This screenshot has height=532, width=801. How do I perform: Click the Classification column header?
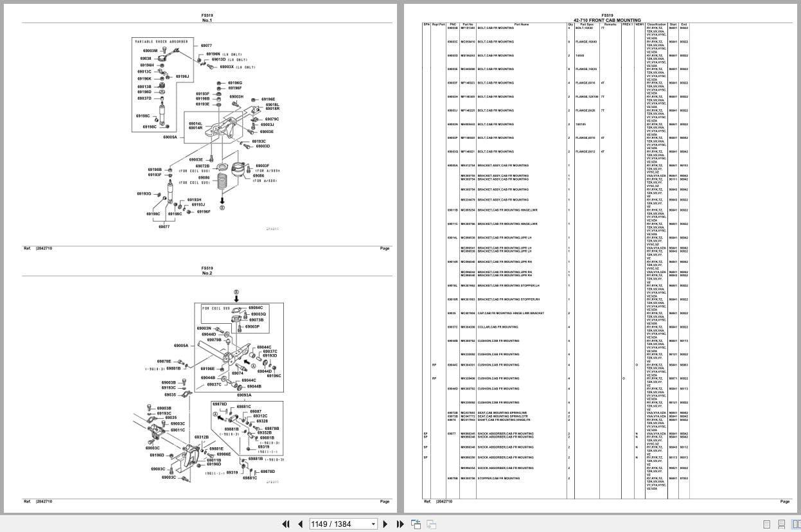click(x=656, y=24)
